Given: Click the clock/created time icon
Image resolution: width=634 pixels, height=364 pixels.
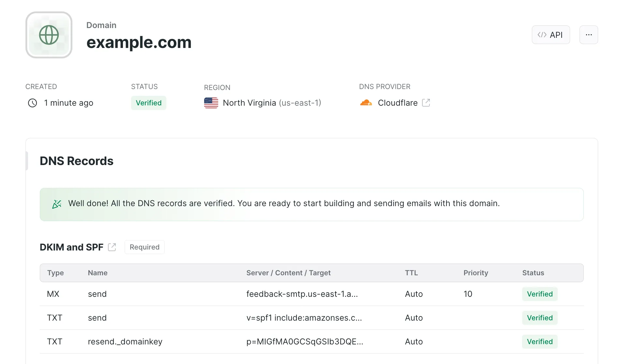Looking at the screenshot, I should click(32, 102).
